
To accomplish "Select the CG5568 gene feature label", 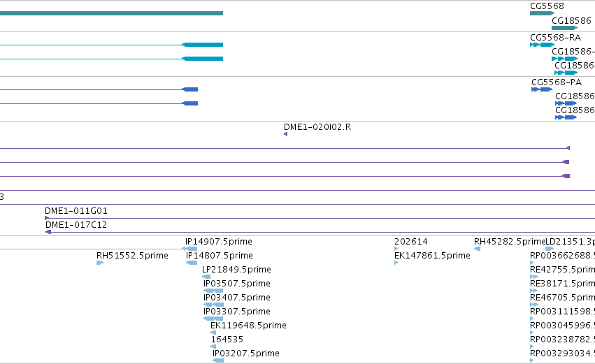I will coord(547,6).
